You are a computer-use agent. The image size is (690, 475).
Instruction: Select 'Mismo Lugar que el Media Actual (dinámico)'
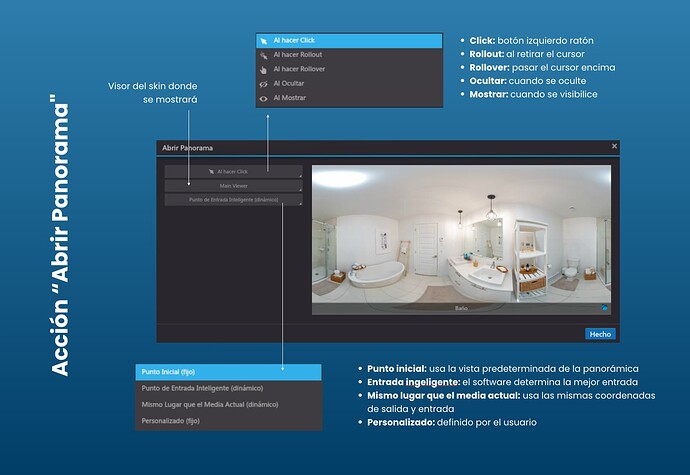click(228, 405)
